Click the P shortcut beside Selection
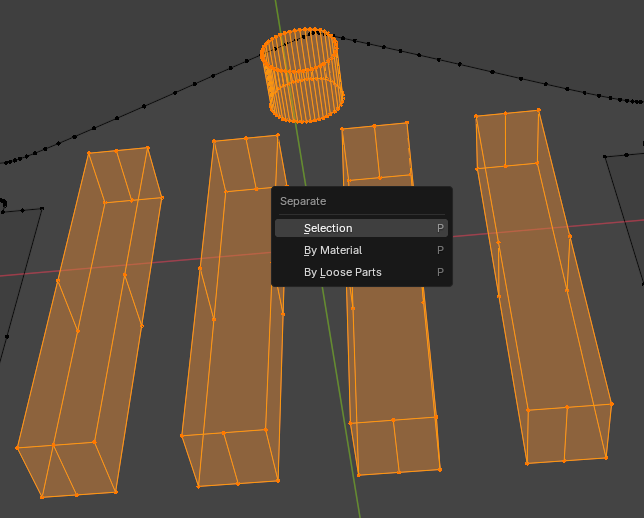Screen dimensions: 644x518 (x=440, y=228)
